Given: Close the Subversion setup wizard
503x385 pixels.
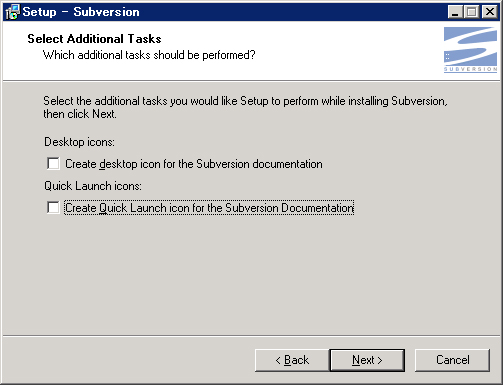Looking at the screenshot, I should pyautogui.click(x=490, y=12).
